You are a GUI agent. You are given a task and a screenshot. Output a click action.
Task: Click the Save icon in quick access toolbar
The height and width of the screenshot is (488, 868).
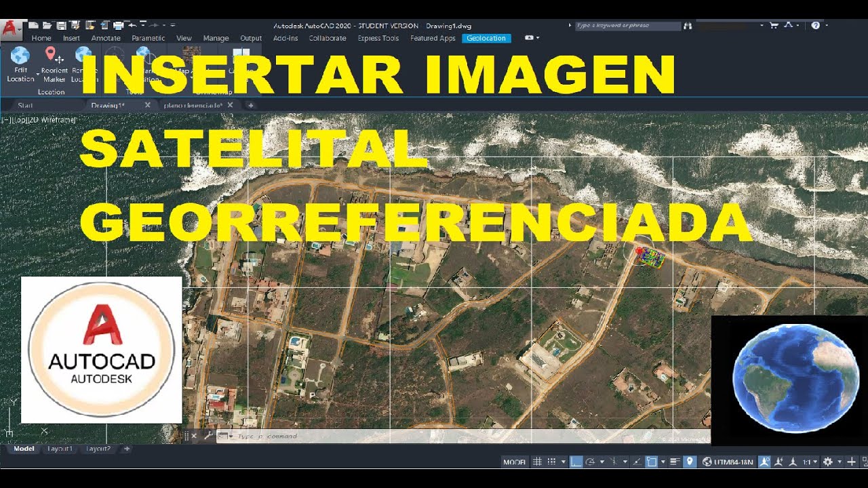62,25
